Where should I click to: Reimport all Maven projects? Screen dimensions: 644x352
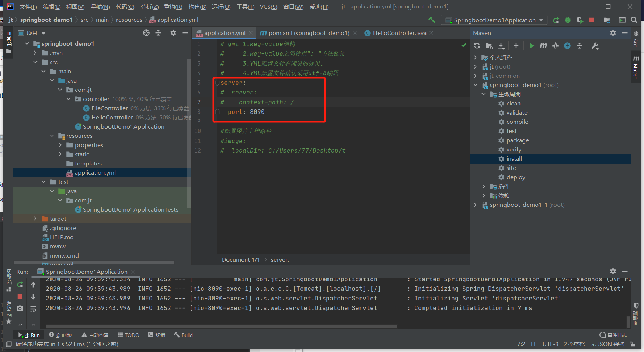[477, 46]
